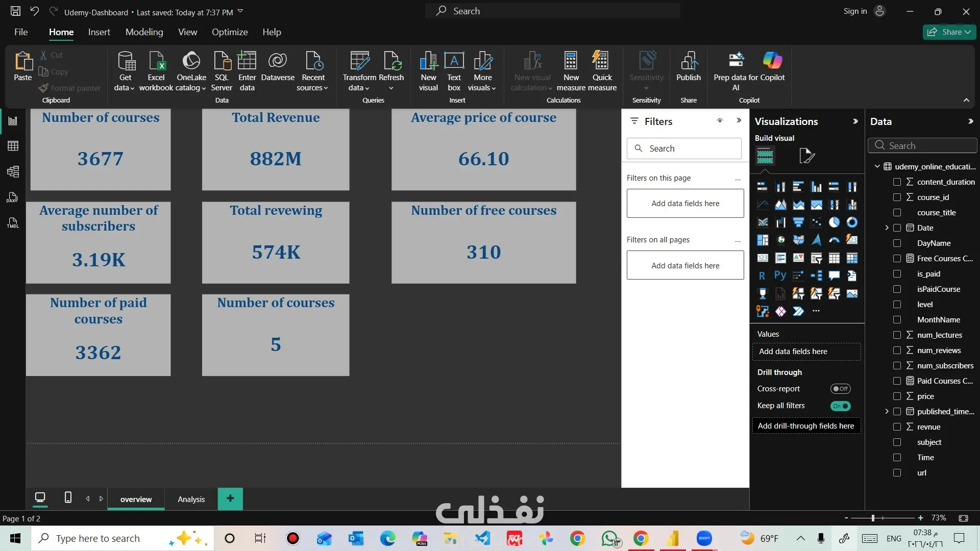The width and height of the screenshot is (980, 551).
Task: Collapse the ribbon with the chevron
Action: (966, 100)
